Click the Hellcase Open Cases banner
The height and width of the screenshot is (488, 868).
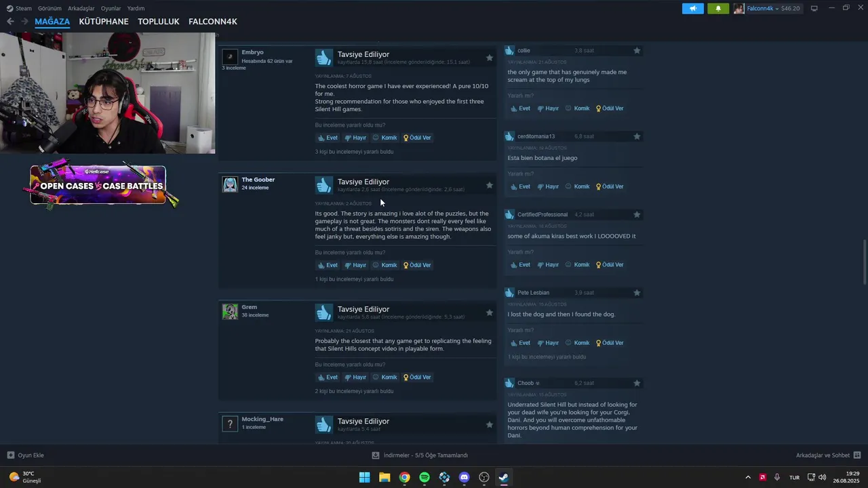tap(98, 185)
